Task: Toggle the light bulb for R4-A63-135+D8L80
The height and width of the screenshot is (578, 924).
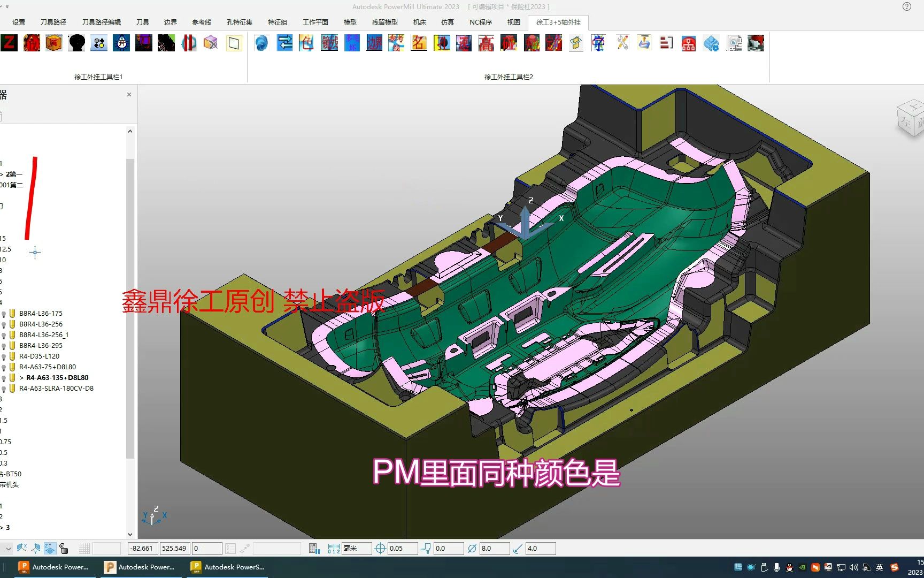Action: pyautogui.click(x=4, y=378)
